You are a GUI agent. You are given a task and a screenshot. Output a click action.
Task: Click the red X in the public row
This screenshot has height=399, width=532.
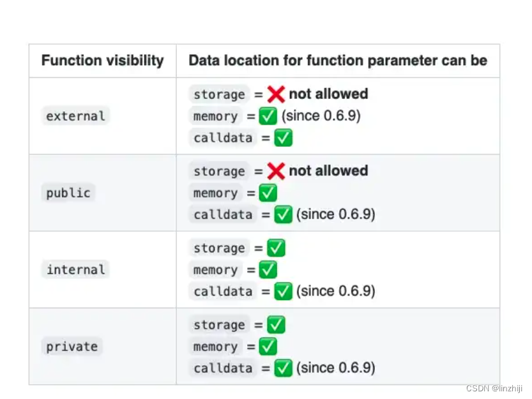(x=276, y=171)
